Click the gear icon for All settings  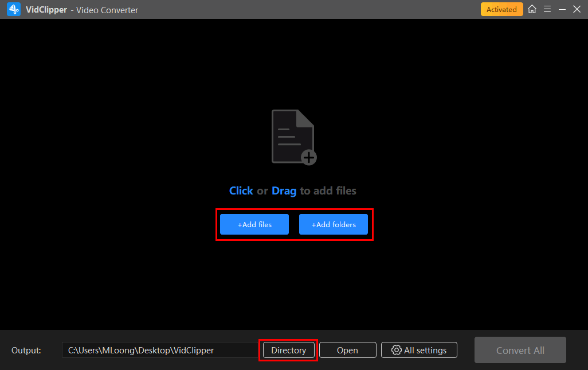pyautogui.click(x=396, y=350)
